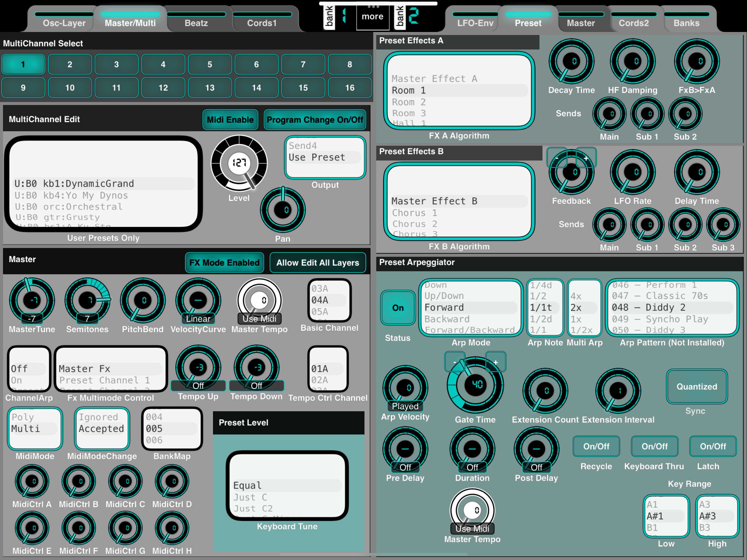Click Feedback minus stepper button
Image resolution: width=747 pixels, height=560 pixels.
(556, 157)
